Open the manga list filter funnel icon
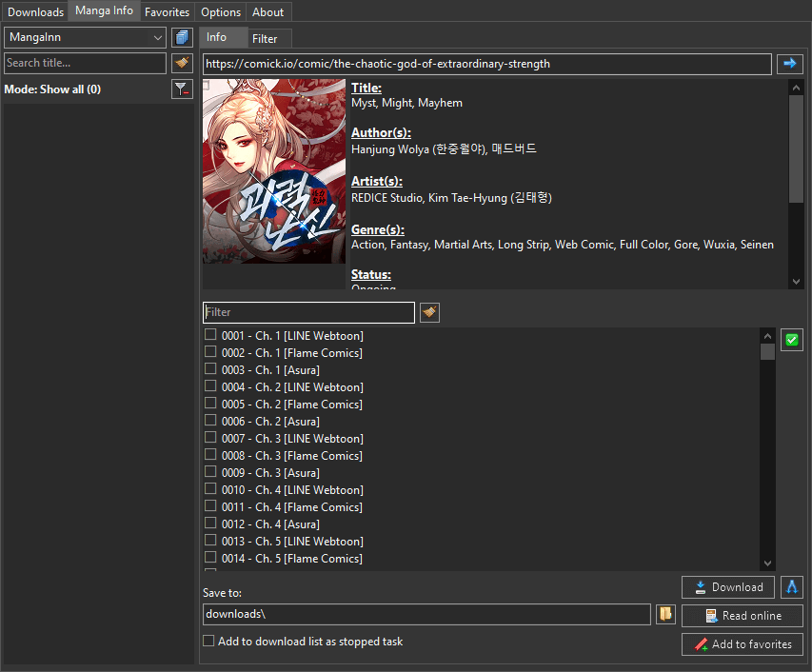Screen dimensions: 812x672 [x=182, y=89]
